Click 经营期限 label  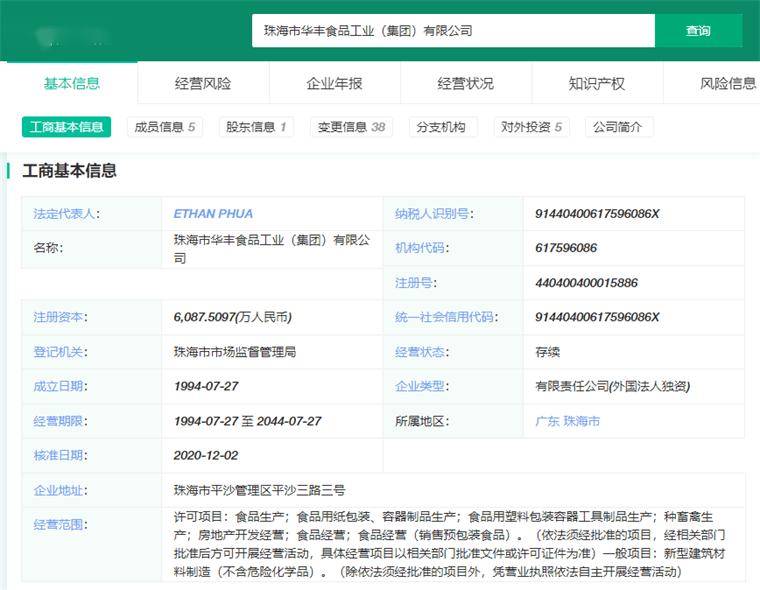pyautogui.click(x=60, y=421)
